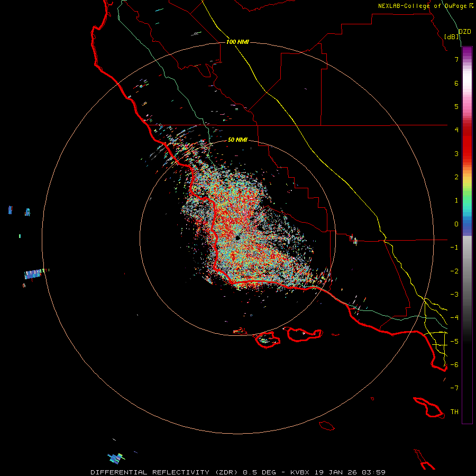Click the TH label on the legend

point(454,412)
